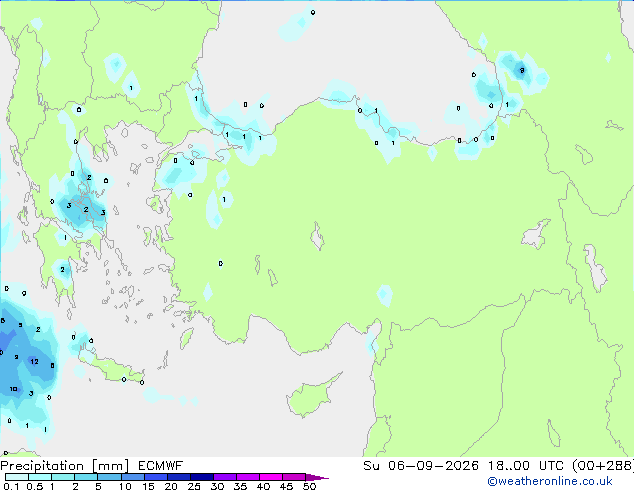Click the '12' precipitation value on the map
Viewport: 634px width, 490px height.
tap(34, 361)
